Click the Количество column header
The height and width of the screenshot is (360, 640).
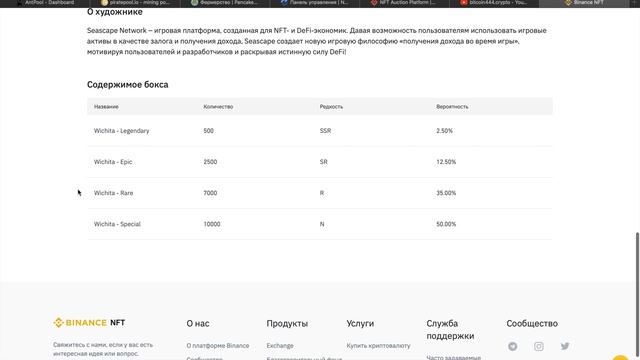[x=218, y=107]
